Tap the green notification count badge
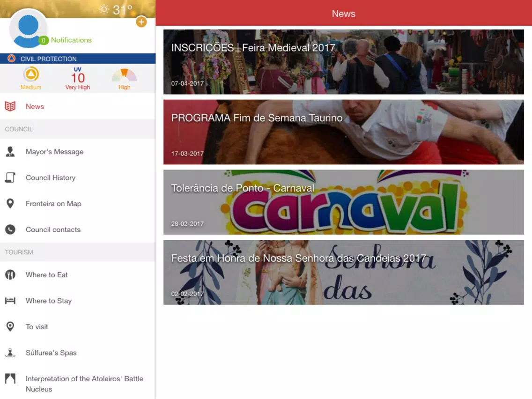Image resolution: width=532 pixels, height=399 pixels. (x=44, y=40)
